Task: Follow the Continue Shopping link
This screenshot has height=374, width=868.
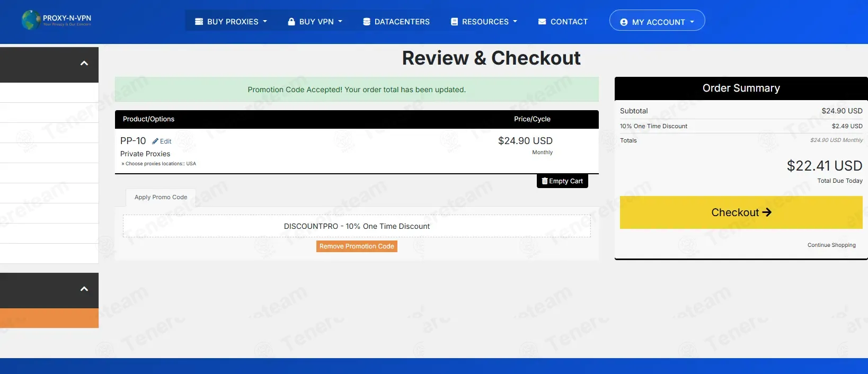Action: (831, 245)
